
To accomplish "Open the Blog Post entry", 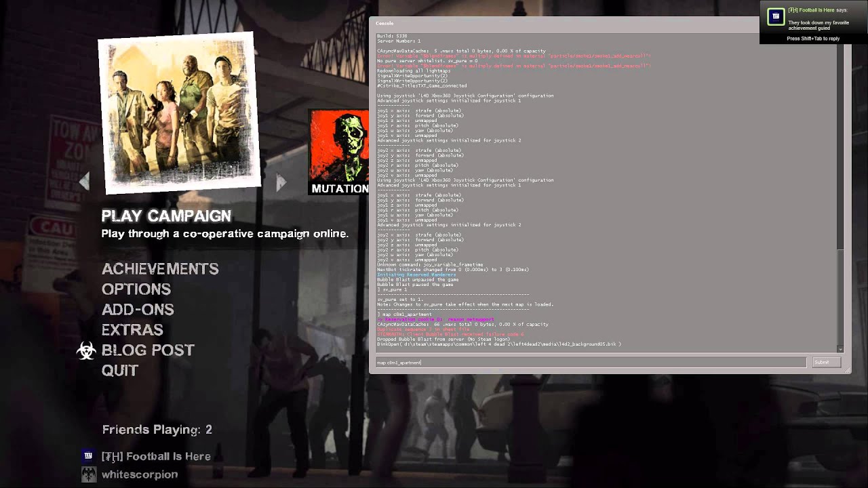I will click(148, 350).
